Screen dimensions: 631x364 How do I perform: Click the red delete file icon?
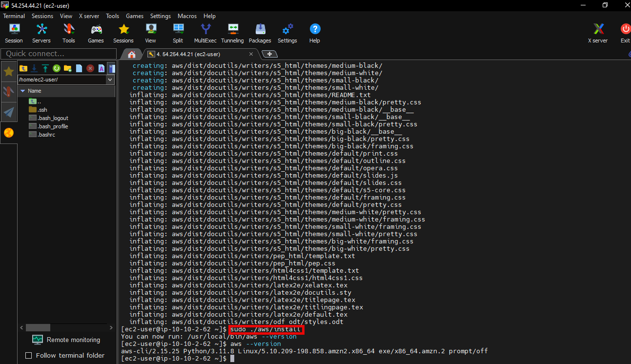click(x=90, y=68)
